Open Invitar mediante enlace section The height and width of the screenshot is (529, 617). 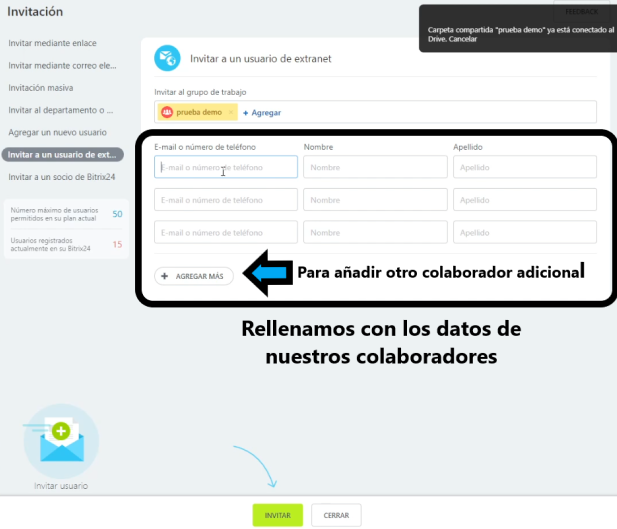click(x=52, y=44)
